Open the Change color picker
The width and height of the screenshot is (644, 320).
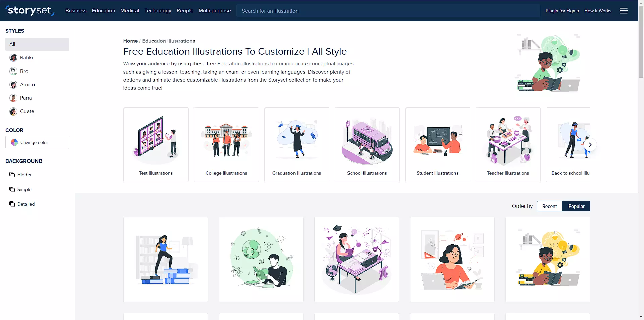point(37,142)
